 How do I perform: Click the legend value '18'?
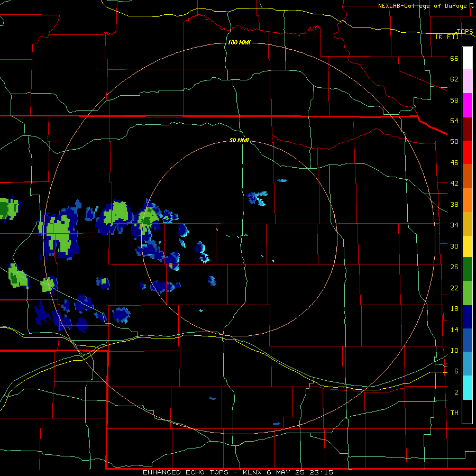pyautogui.click(x=454, y=309)
